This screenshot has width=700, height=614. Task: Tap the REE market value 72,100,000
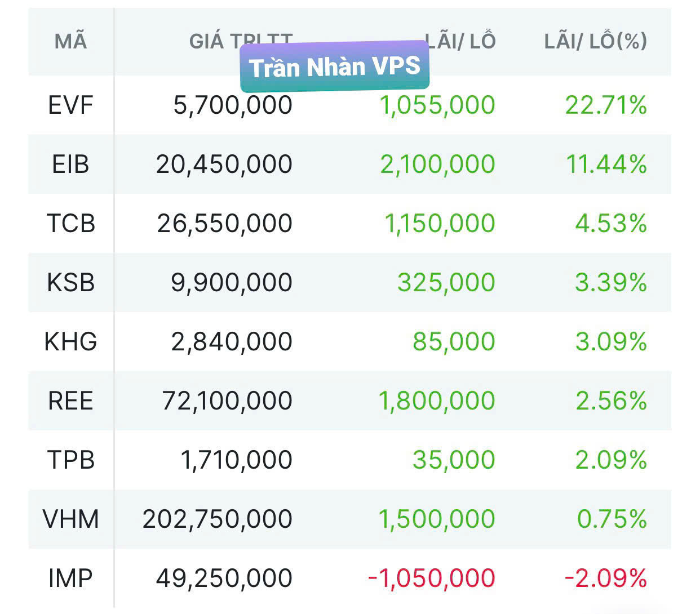[x=227, y=401]
